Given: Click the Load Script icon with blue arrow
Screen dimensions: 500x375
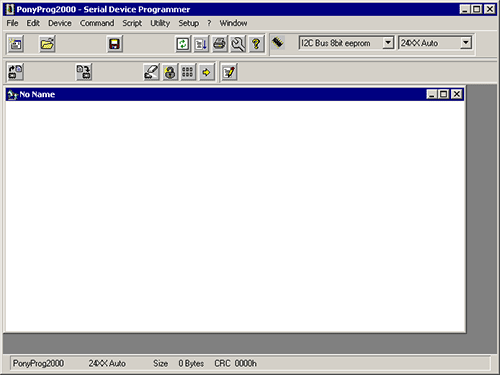Looking at the screenshot, I should tap(201, 44).
